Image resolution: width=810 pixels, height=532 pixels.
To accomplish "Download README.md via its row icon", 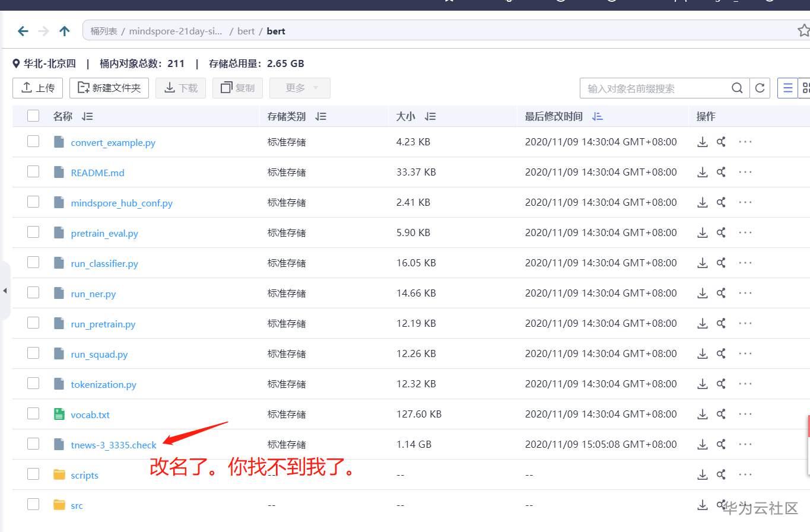I will pyautogui.click(x=703, y=172).
